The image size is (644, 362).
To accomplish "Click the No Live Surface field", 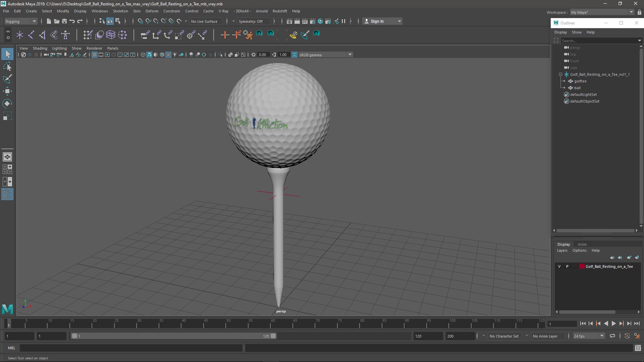I will click(206, 21).
